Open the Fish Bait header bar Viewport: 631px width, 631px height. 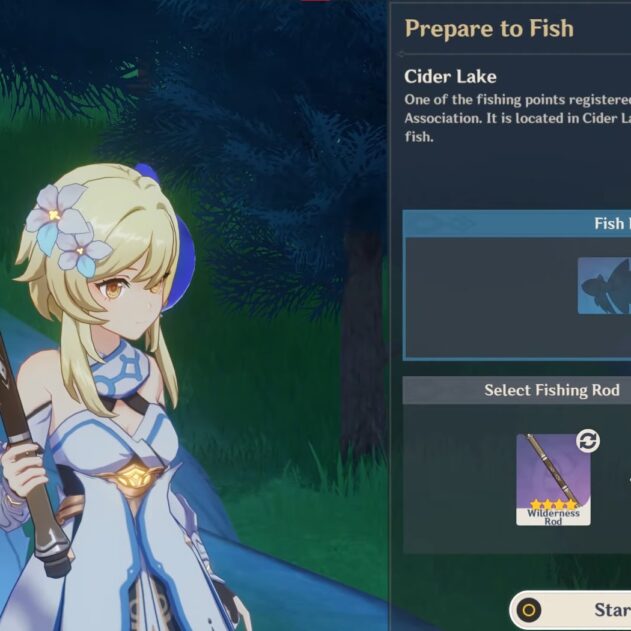click(518, 224)
